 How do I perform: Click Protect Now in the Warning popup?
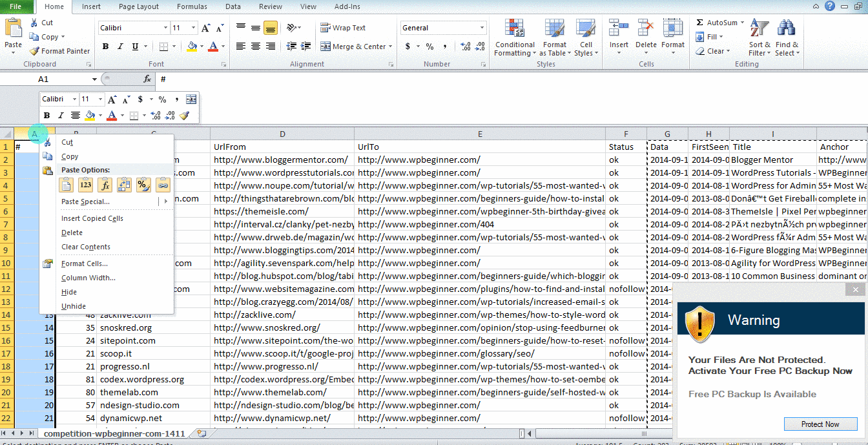coord(820,424)
